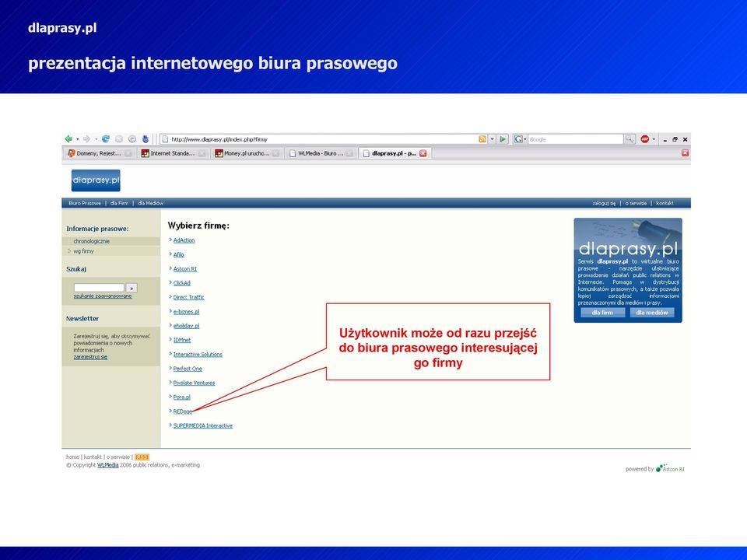Select wg firmy in the sidebar
This screenshot has width=747, height=560.
tap(83, 251)
